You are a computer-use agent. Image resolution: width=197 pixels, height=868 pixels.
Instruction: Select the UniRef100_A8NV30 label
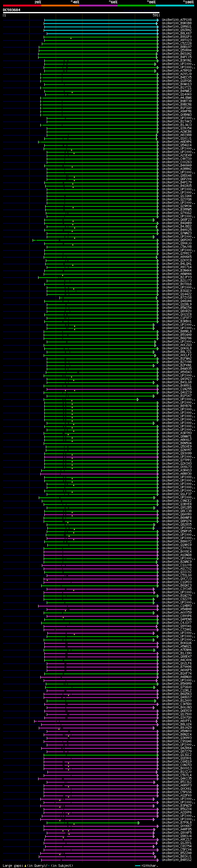177,474
